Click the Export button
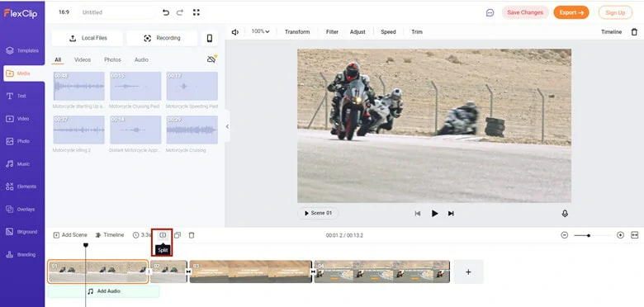This screenshot has height=307, width=644. tap(571, 12)
